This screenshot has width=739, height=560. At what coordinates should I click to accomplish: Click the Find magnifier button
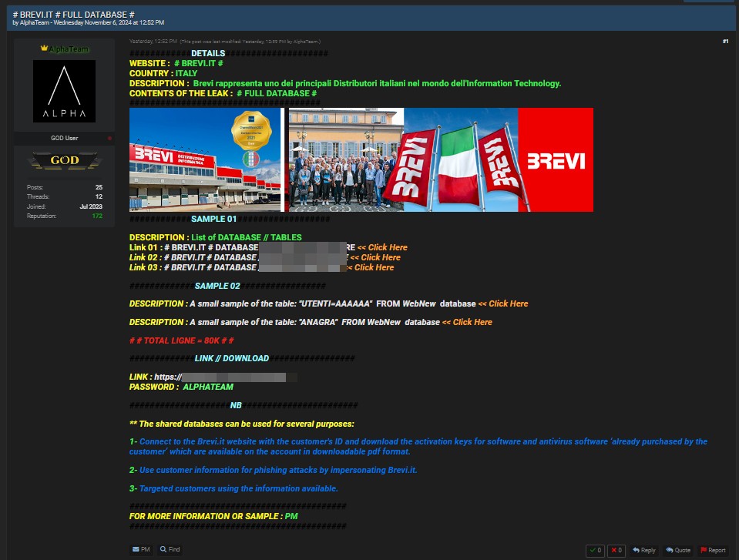click(170, 550)
